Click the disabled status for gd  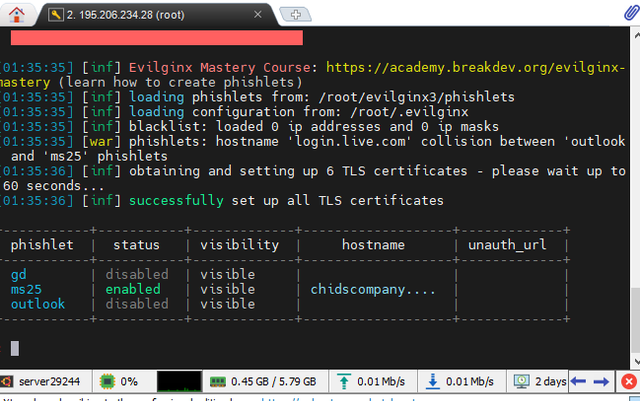click(x=137, y=274)
